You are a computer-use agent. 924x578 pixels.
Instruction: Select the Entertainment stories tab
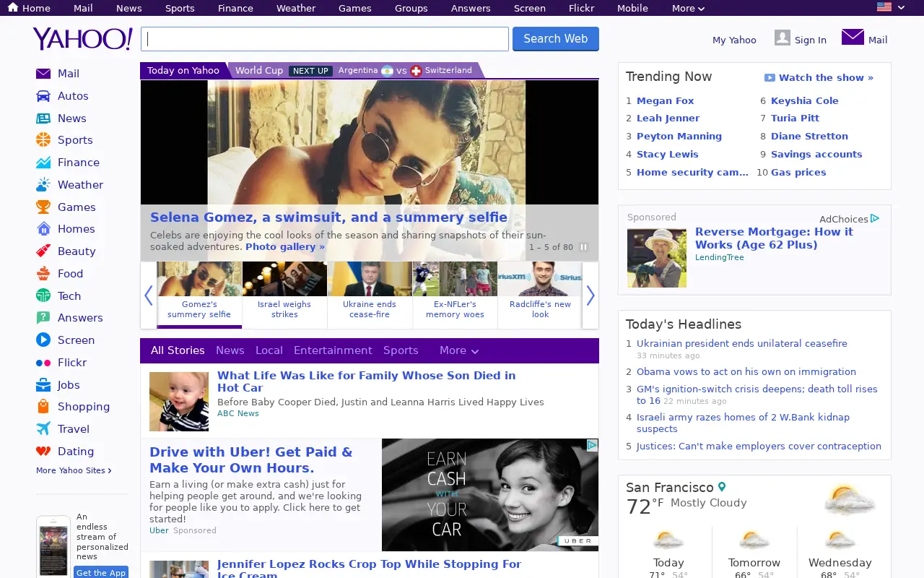tap(333, 350)
